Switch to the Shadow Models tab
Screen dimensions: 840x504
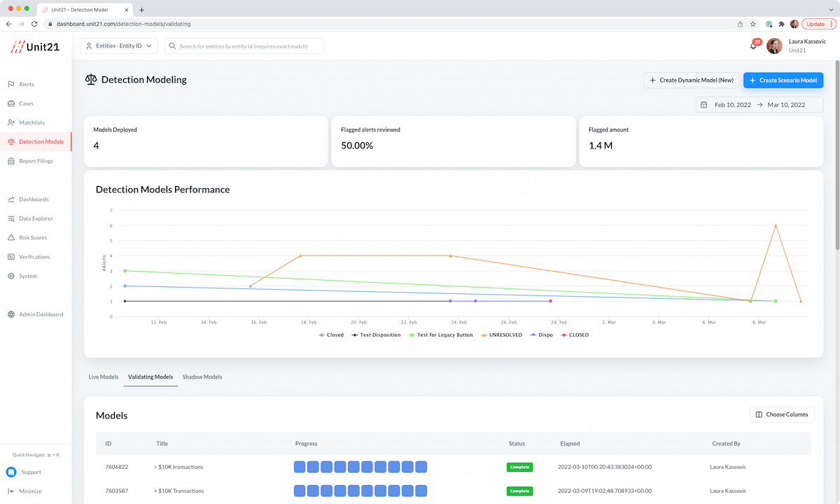point(202,377)
